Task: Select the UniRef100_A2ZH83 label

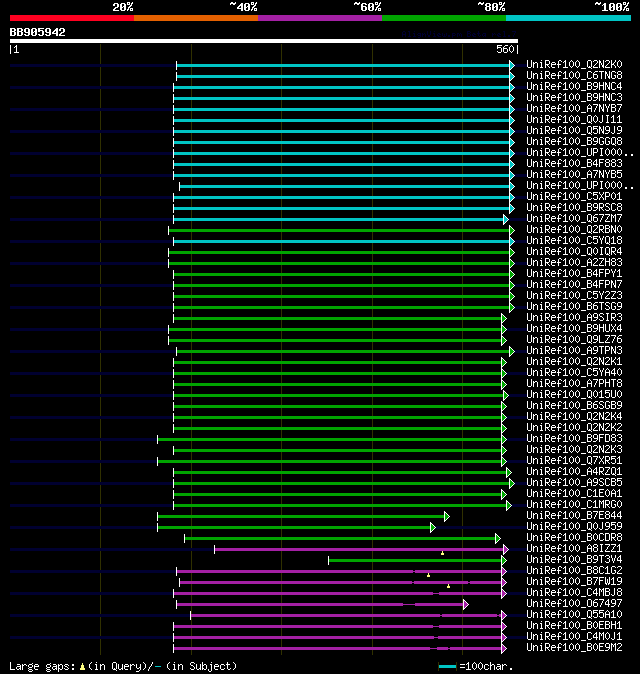Action: tap(574, 263)
